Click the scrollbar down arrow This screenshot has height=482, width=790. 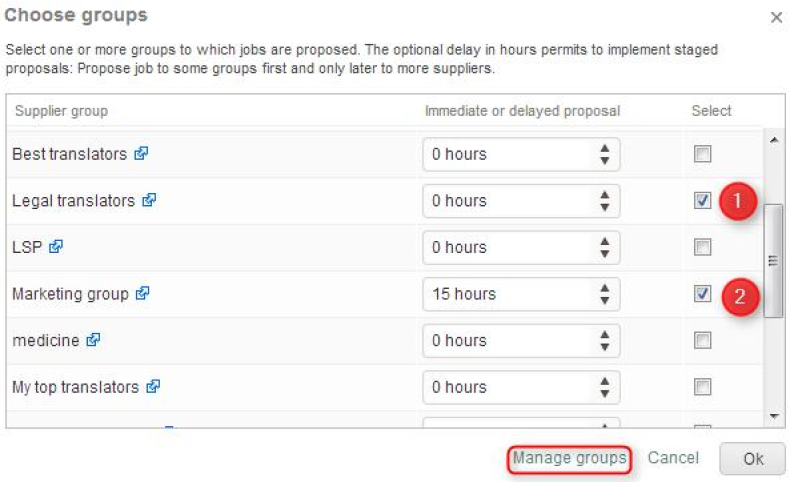tap(773, 415)
